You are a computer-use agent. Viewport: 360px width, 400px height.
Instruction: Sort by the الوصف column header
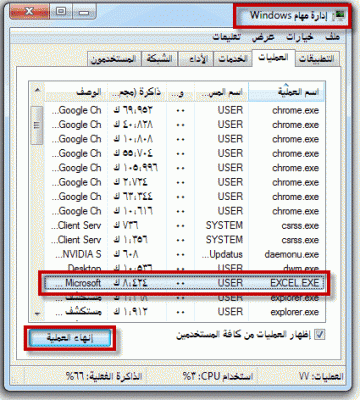[x=76, y=92]
